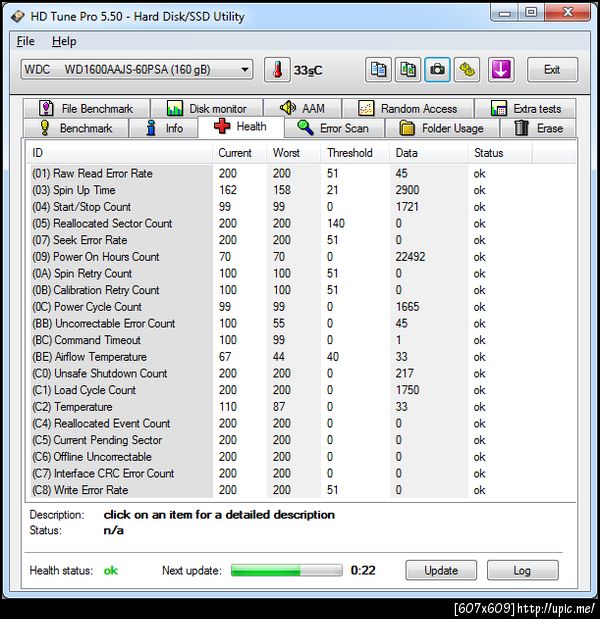This screenshot has width=600, height=619.
Task: Open the Extra tests tab
Action: (x=525, y=109)
